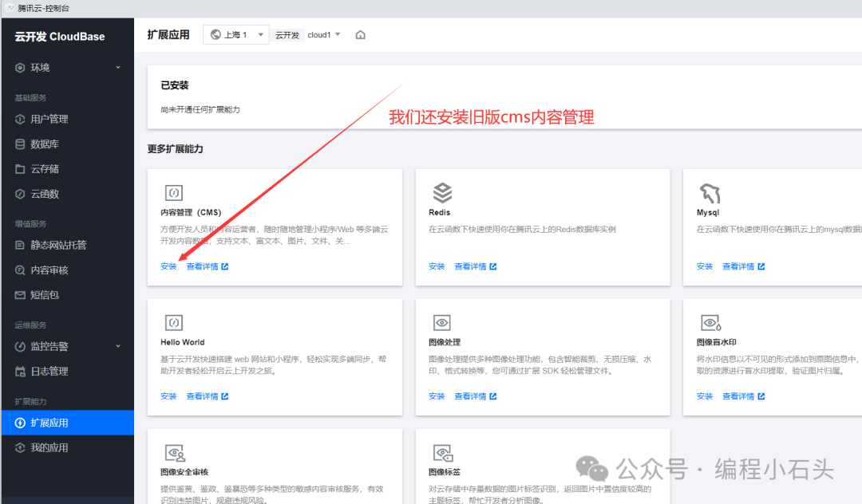Click the Mysql dolphin icon
This screenshot has width=862, height=504.
tap(710, 193)
